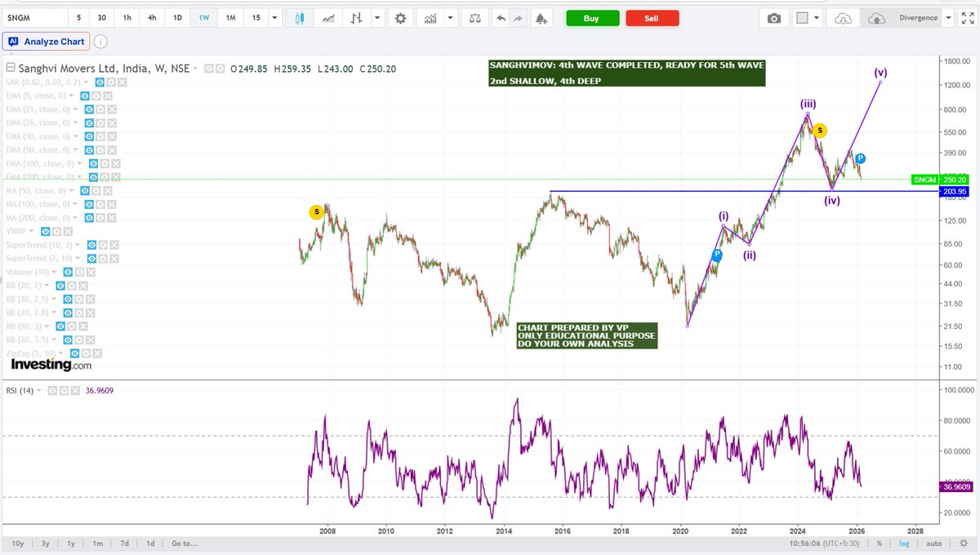Image resolution: width=980 pixels, height=555 pixels.
Task: Redo chart action arrow
Action: coord(518,18)
